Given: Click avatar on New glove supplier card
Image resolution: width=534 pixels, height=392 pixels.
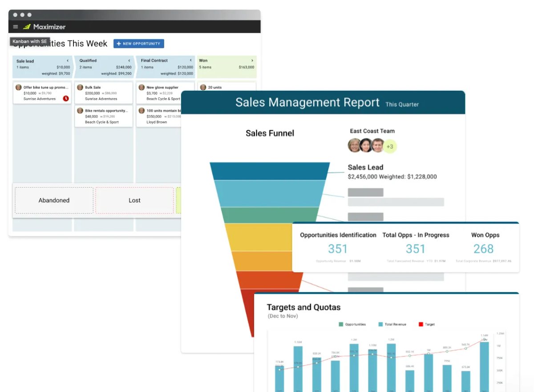Looking at the screenshot, I should (x=142, y=88).
